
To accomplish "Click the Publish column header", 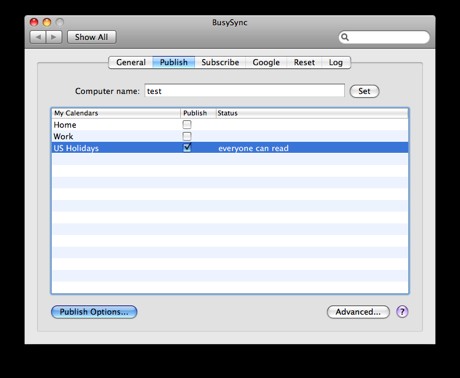I will pos(198,113).
